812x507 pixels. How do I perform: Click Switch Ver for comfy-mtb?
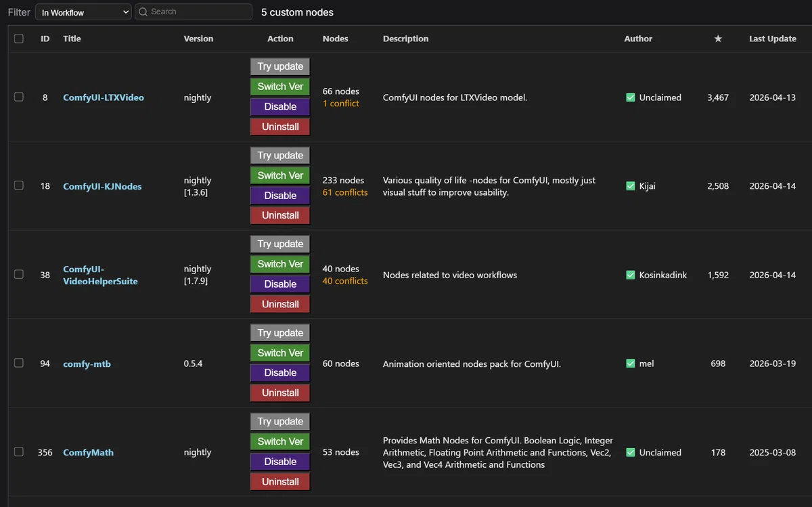[280, 353]
